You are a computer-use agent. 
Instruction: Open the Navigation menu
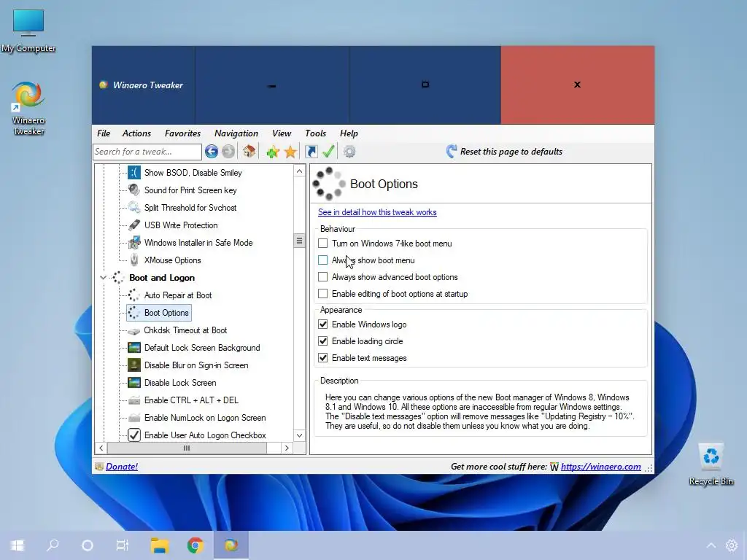(236, 133)
